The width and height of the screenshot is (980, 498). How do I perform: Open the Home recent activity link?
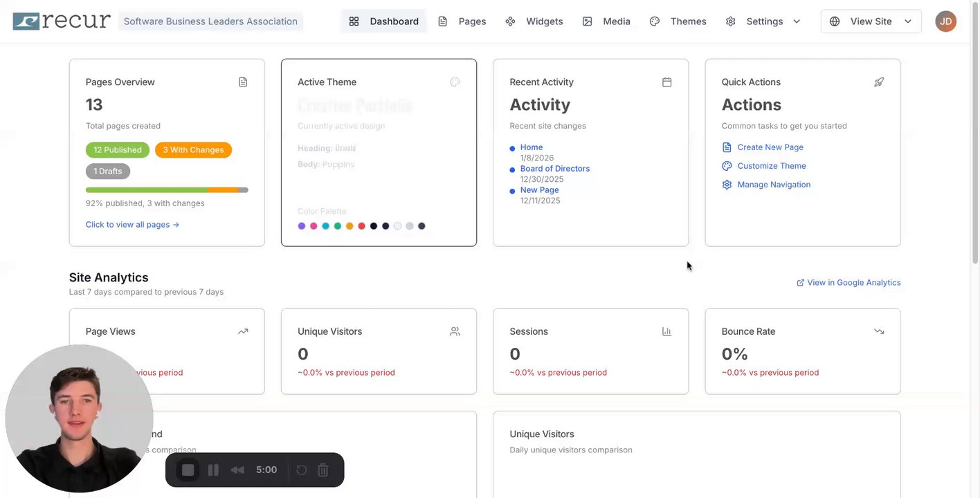[x=532, y=147]
